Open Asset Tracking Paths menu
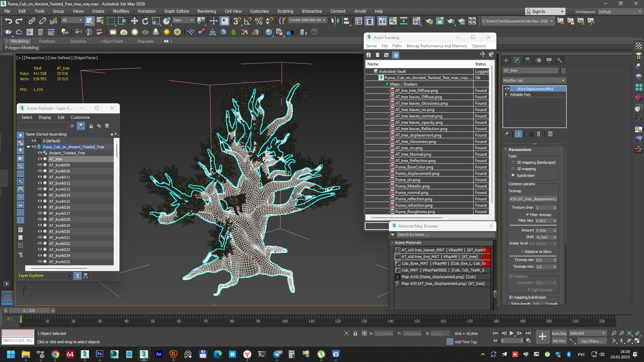Image resolution: width=644 pixels, height=362 pixels. click(x=397, y=46)
